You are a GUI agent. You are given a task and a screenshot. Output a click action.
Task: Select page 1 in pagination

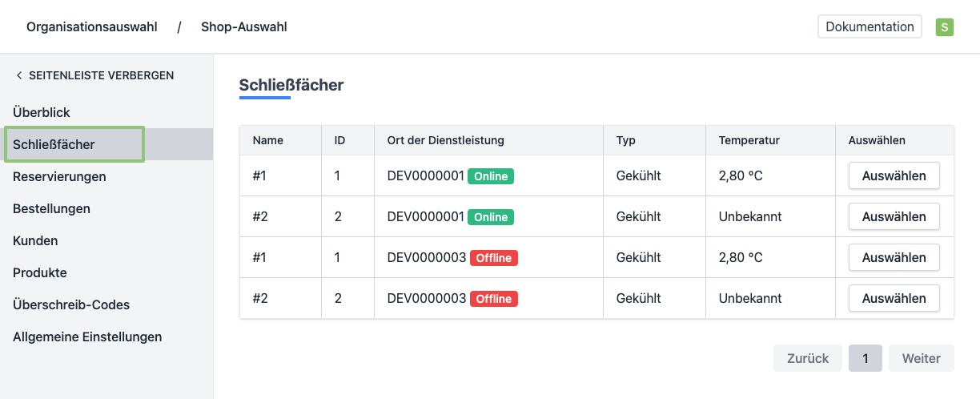865,358
